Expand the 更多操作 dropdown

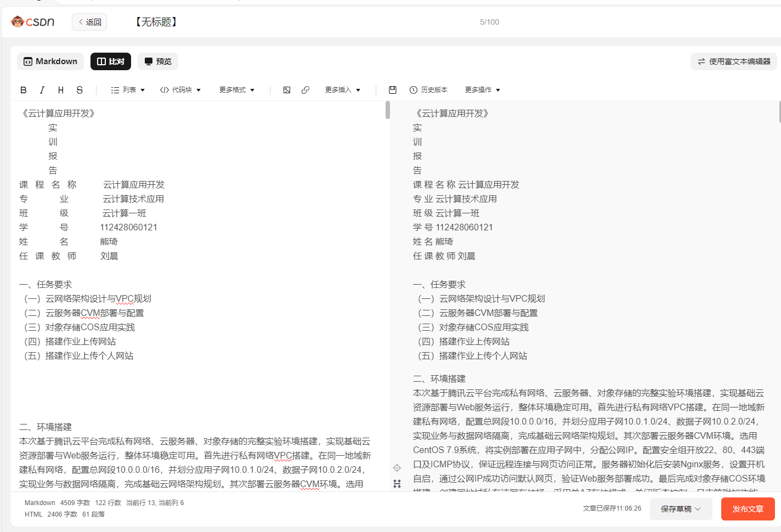point(483,90)
